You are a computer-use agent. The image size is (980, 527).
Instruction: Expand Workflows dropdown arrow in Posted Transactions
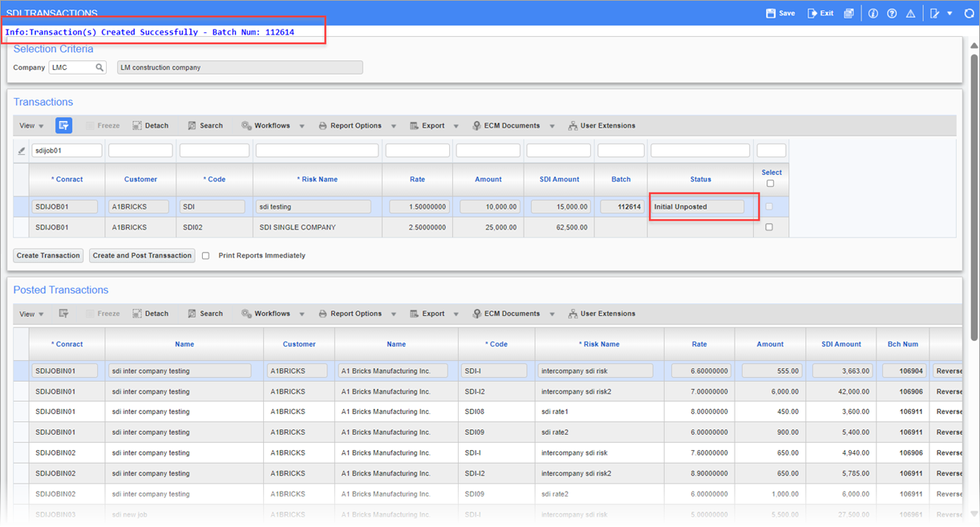coord(302,314)
